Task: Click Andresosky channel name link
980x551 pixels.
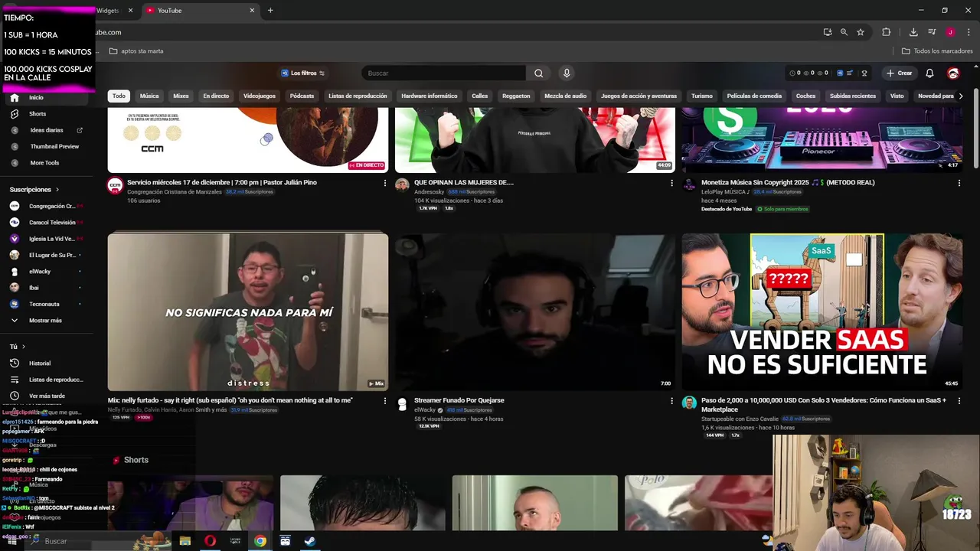Action: click(429, 191)
